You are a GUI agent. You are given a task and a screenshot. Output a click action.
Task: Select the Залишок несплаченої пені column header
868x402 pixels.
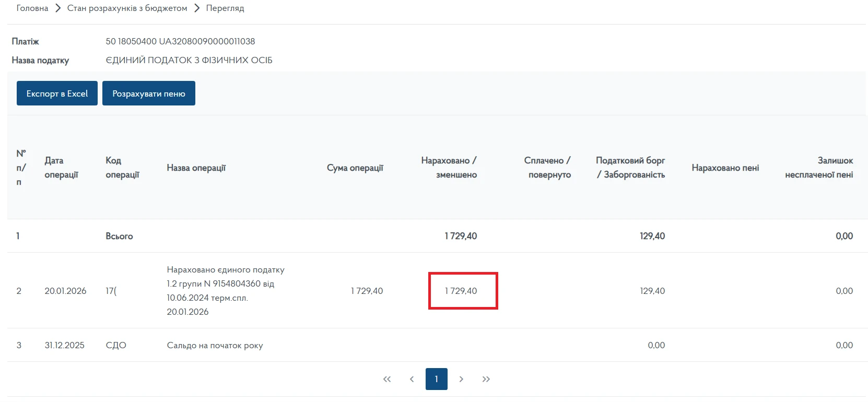[x=819, y=168]
